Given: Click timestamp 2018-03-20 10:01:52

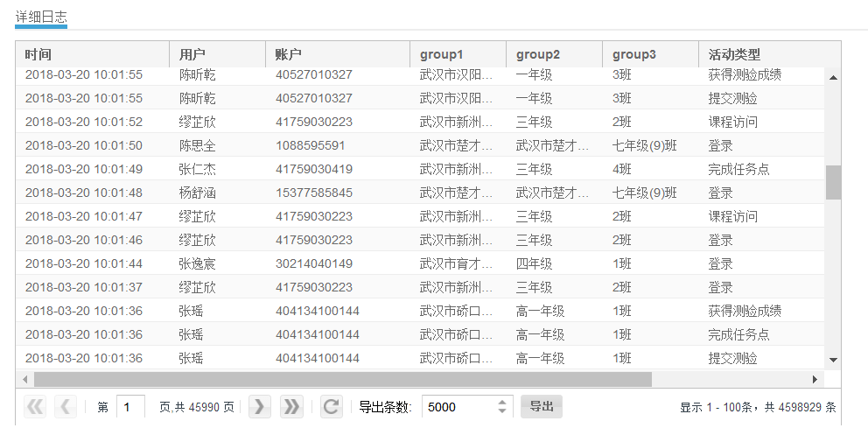Looking at the screenshot, I should (84, 122).
